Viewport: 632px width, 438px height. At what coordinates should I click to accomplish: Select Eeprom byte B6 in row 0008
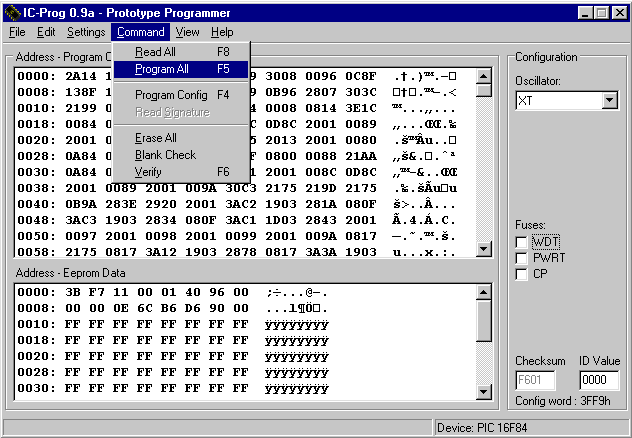point(168,308)
